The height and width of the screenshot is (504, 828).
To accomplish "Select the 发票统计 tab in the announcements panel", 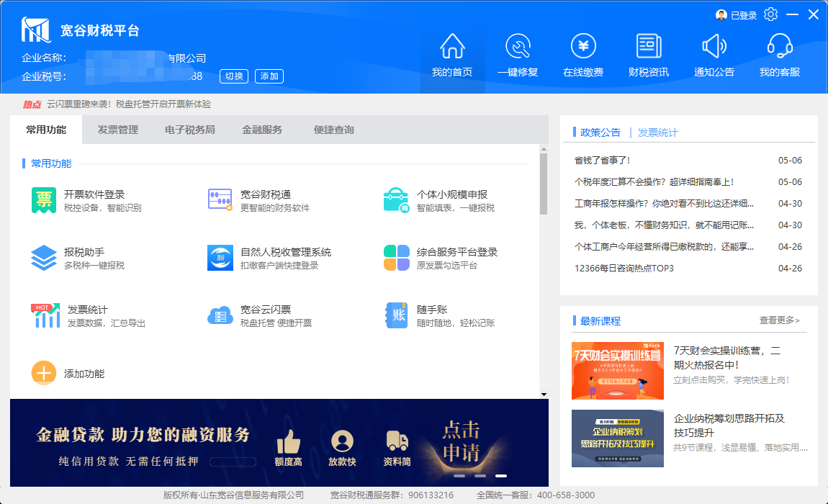I will 657,132.
